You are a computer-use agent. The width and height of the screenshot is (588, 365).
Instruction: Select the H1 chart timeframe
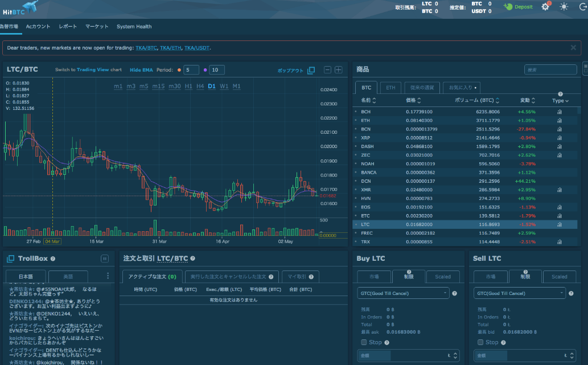tap(188, 87)
